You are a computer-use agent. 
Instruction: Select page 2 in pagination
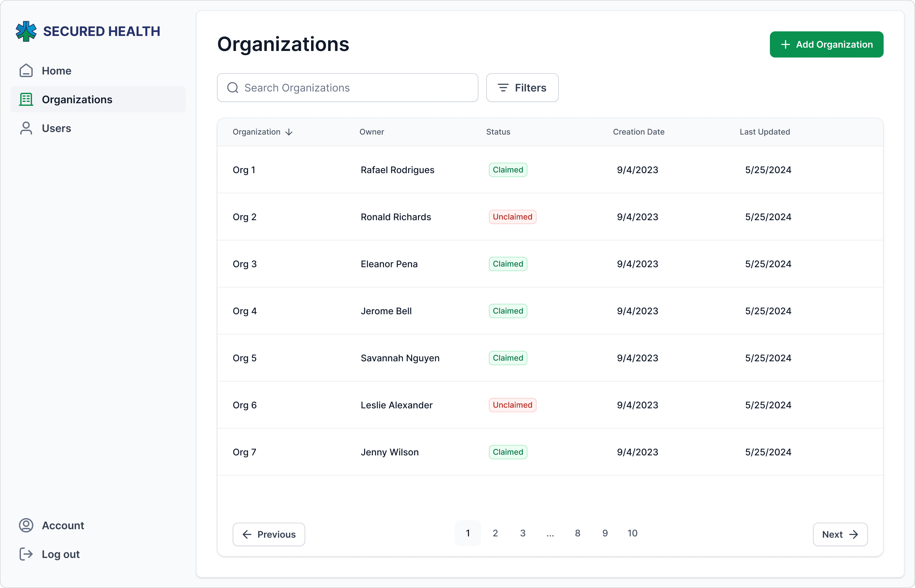(x=495, y=533)
